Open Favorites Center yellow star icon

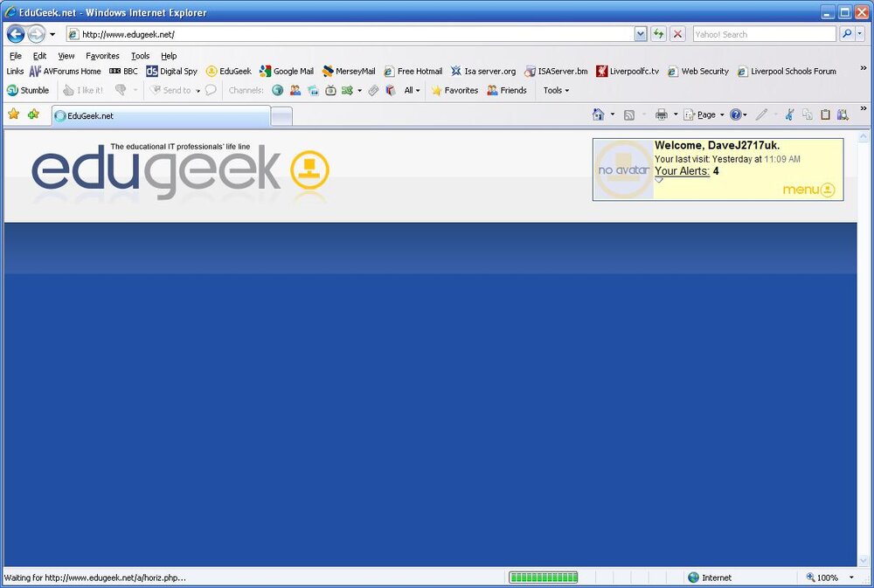click(x=13, y=114)
